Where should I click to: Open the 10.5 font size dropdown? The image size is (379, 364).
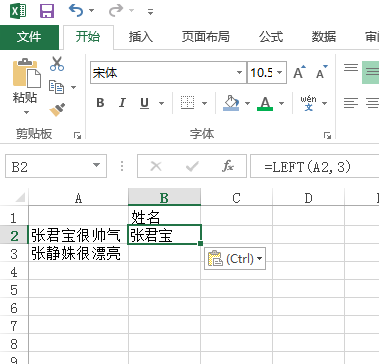click(x=279, y=72)
